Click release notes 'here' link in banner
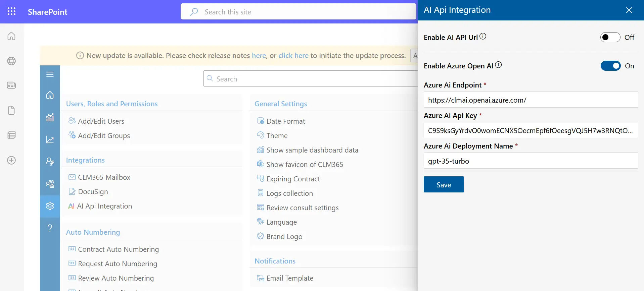The width and height of the screenshot is (644, 291). (259, 56)
